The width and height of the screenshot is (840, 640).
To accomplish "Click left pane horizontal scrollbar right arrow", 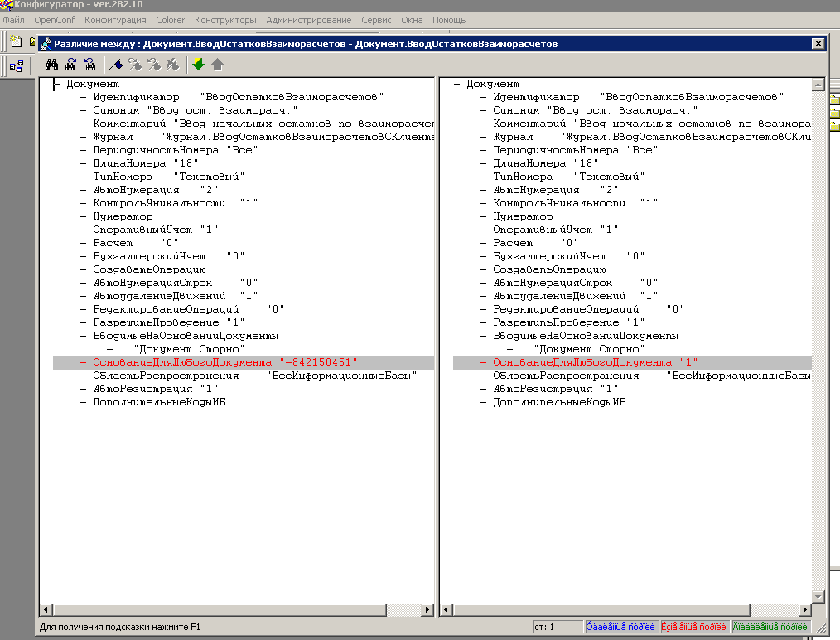I will pos(427,610).
